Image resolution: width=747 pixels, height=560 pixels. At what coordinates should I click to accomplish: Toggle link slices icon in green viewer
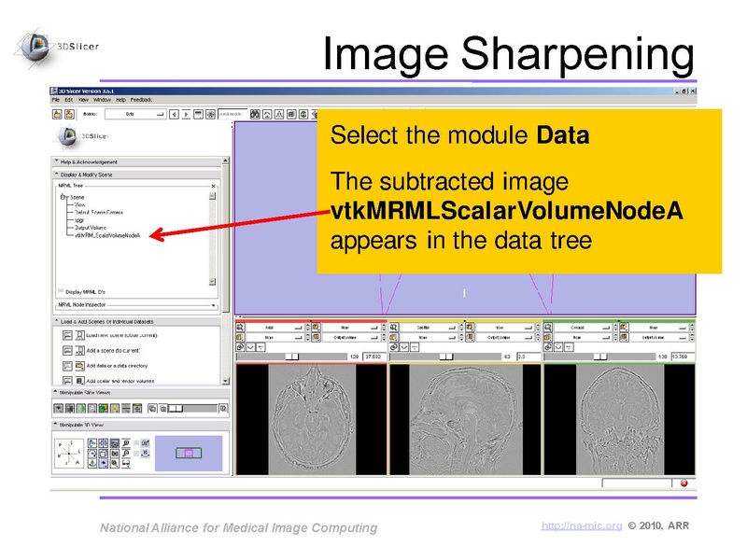[548, 347]
